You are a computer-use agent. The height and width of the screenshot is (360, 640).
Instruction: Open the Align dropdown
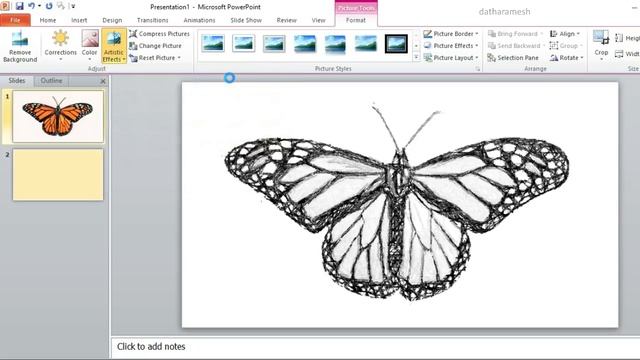point(565,34)
